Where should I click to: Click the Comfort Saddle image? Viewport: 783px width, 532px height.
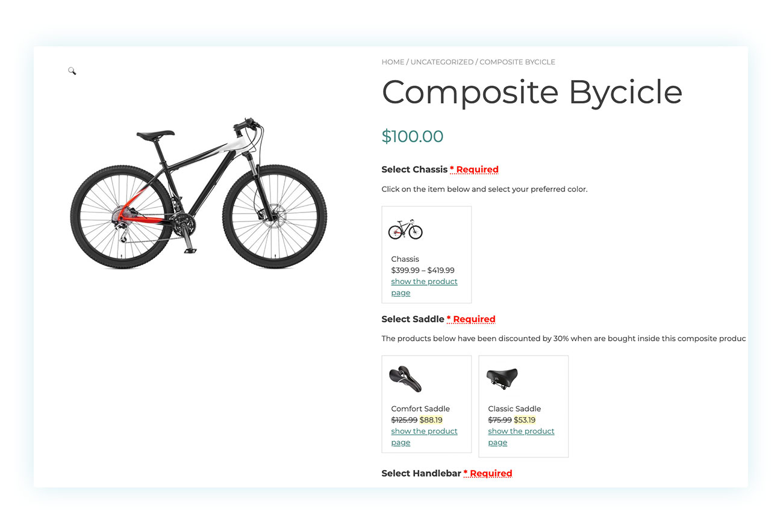point(405,379)
